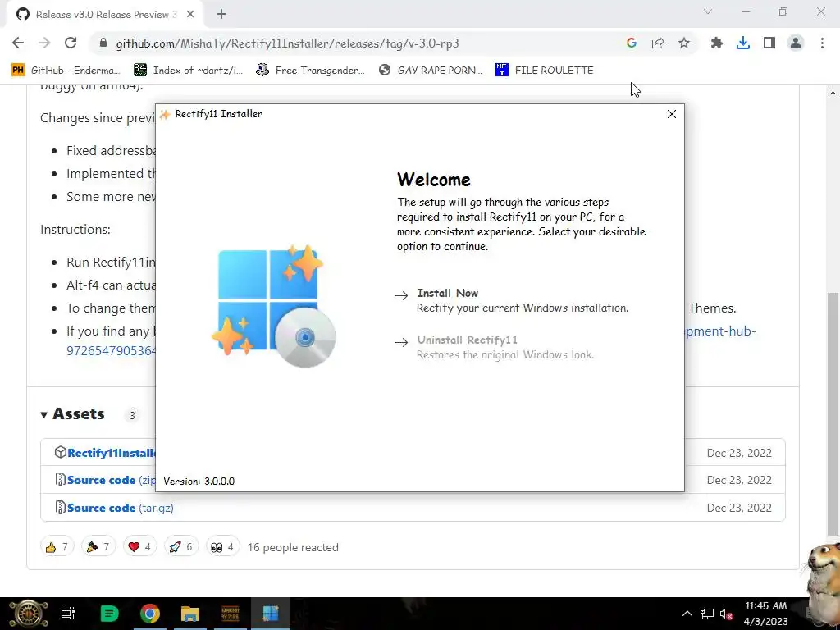Open the Extensions puzzle icon
The image size is (840, 630).
(x=716, y=43)
